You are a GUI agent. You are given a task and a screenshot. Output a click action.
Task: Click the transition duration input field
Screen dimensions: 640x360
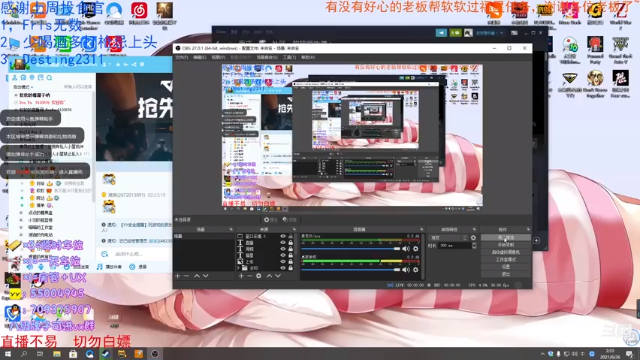click(x=455, y=246)
